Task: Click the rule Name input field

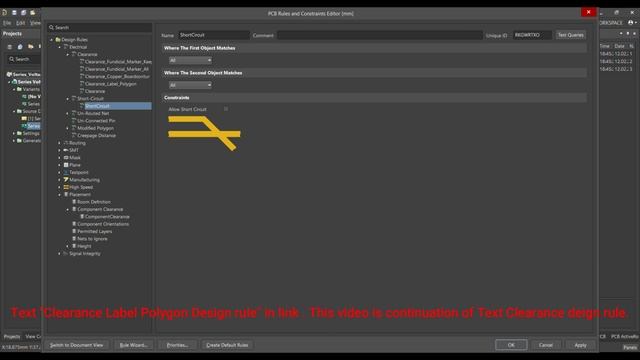Action: point(213,35)
